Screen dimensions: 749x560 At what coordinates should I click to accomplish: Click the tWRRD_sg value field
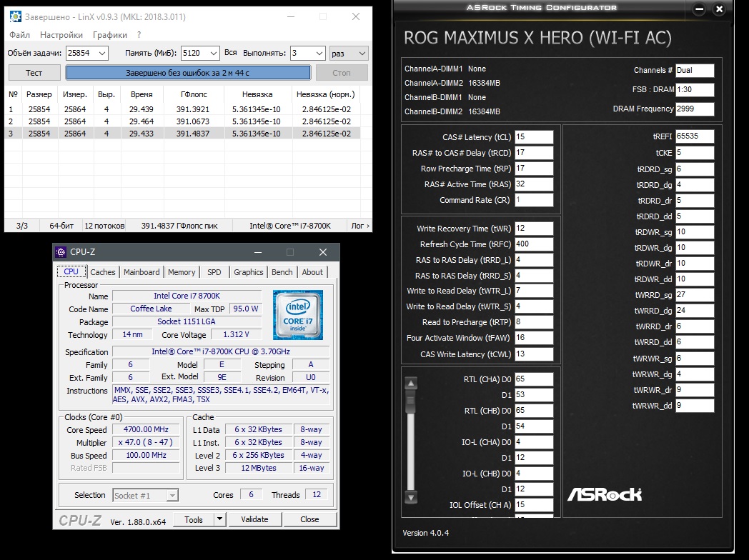pos(695,295)
